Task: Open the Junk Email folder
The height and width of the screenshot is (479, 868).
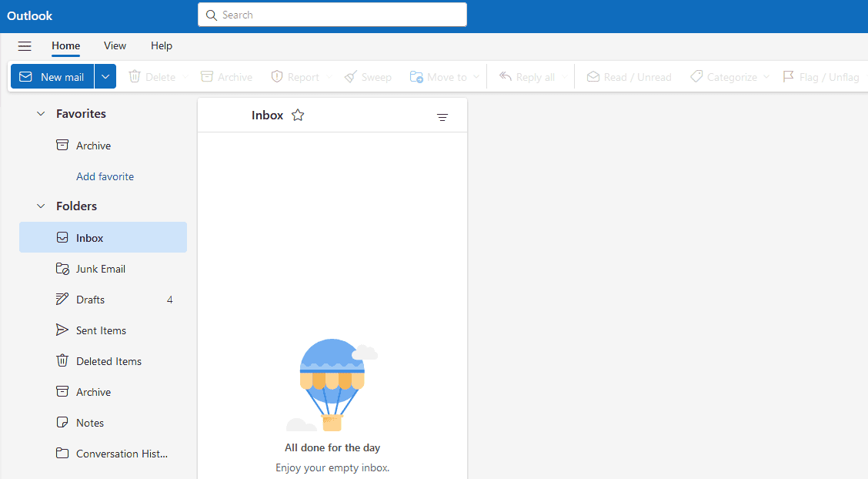Action: [101, 268]
